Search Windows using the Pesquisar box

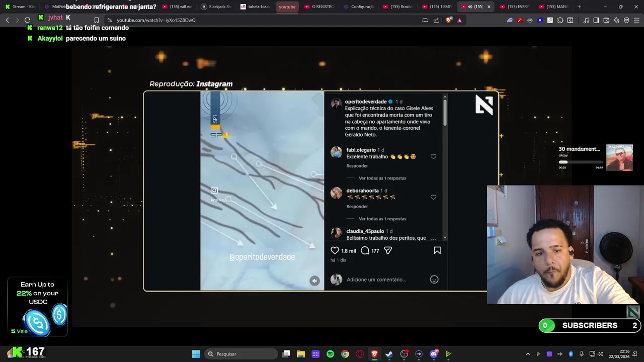tap(242, 354)
